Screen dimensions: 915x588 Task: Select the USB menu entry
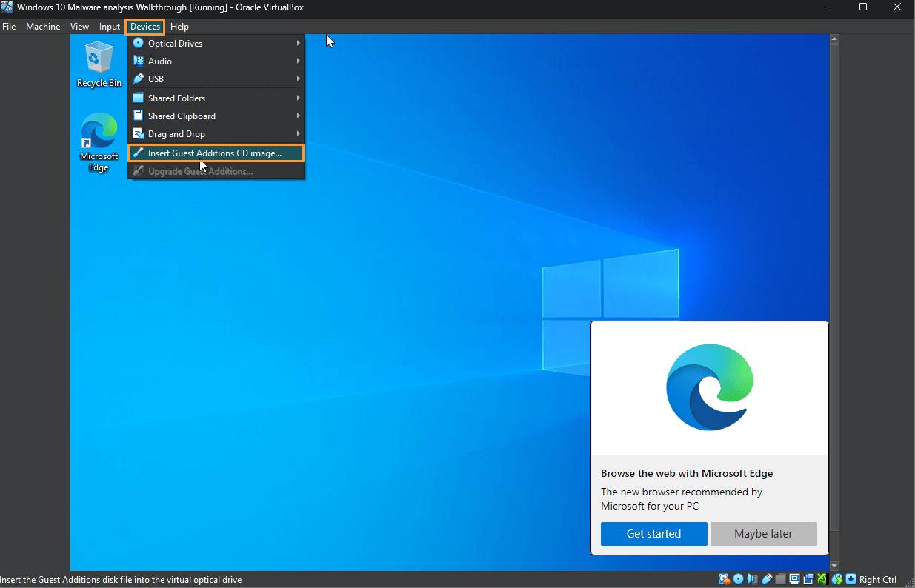(216, 78)
